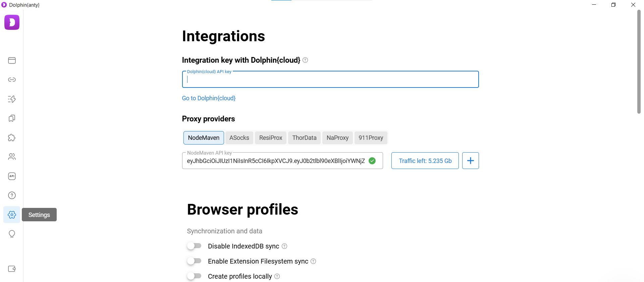Open the Proxies link icon in sidebar
The height and width of the screenshot is (282, 644).
(x=12, y=79)
